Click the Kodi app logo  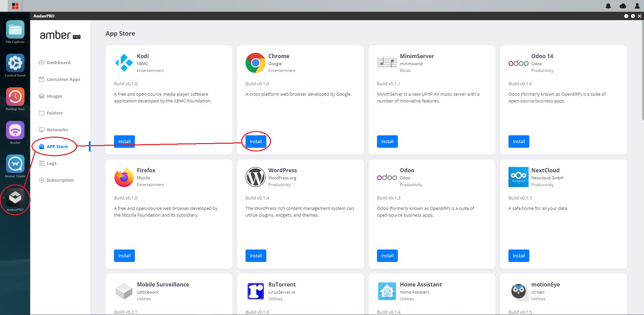pyautogui.click(x=124, y=63)
